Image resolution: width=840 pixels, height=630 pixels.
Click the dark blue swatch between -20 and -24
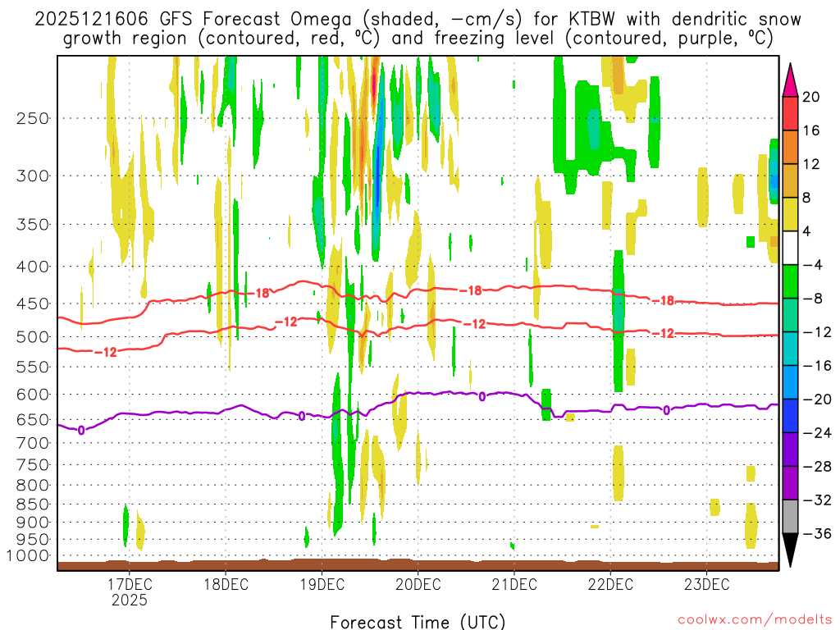[x=790, y=416]
